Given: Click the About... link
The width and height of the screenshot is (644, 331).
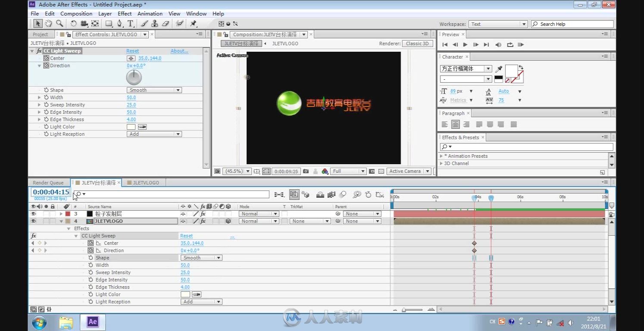Looking at the screenshot, I should click(x=179, y=51).
